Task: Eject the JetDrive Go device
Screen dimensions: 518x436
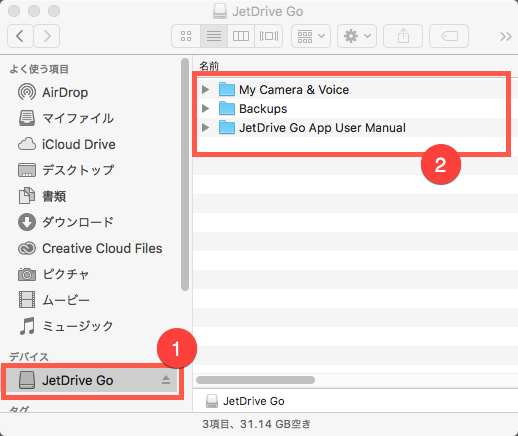Action: 166,380
